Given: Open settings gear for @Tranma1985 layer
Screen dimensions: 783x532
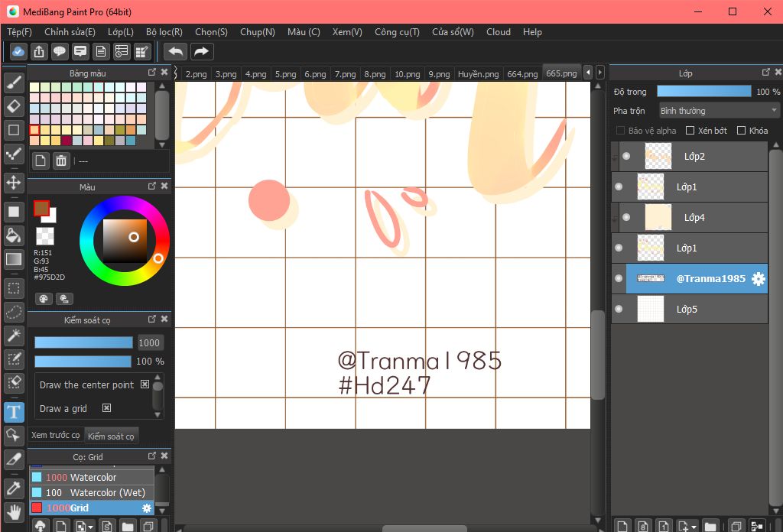Looking at the screenshot, I should pos(758,278).
